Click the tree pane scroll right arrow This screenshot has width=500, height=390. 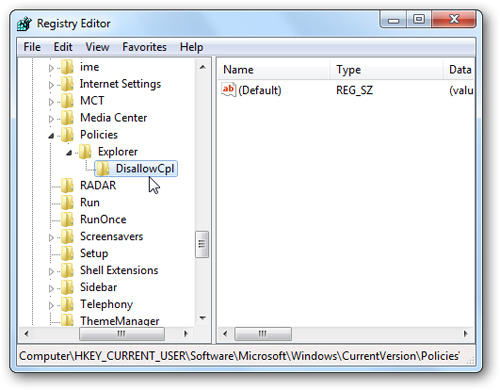click(186, 334)
